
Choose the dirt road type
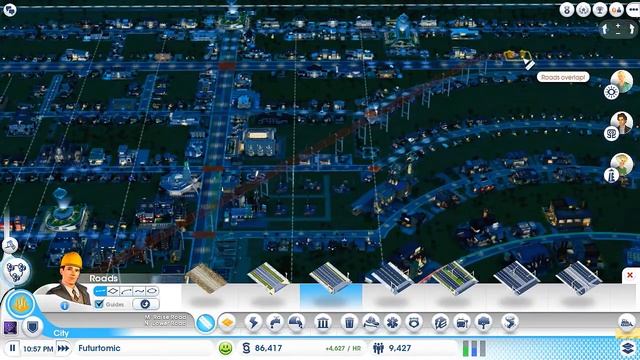pyautogui.click(x=206, y=279)
